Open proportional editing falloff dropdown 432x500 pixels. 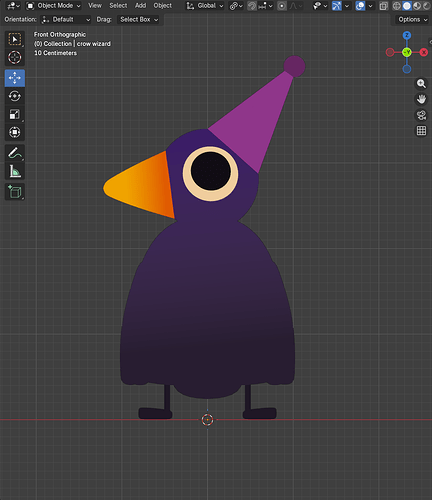pos(296,6)
